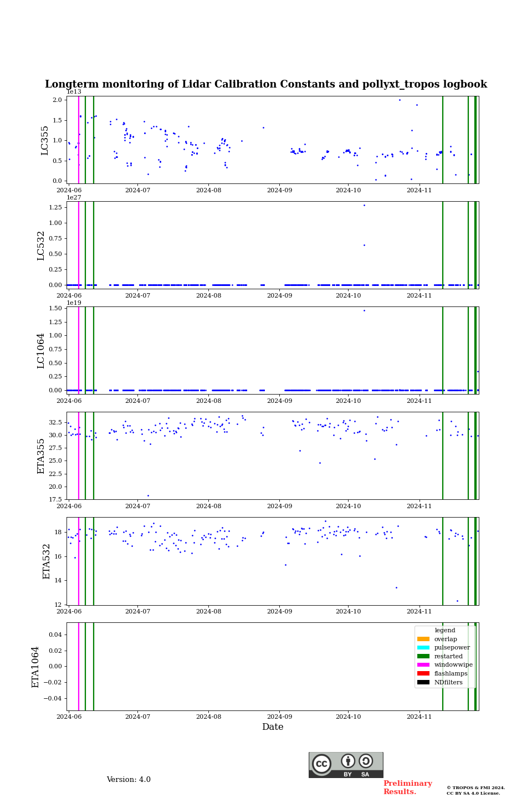The height and width of the screenshot is (798, 532).
Task: Click the ETA355 y-axis label
Action: pos(41,456)
